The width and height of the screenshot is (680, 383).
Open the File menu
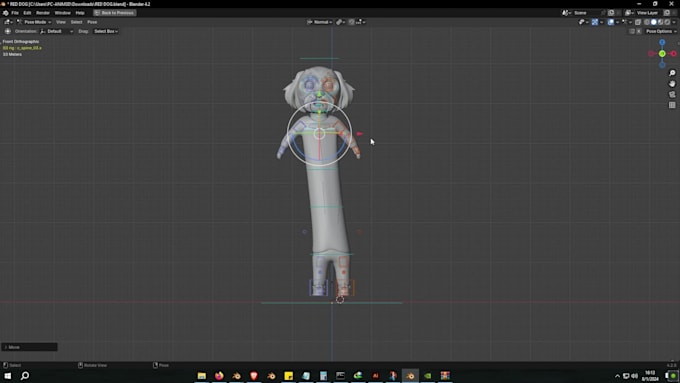pyautogui.click(x=15, y=13)
